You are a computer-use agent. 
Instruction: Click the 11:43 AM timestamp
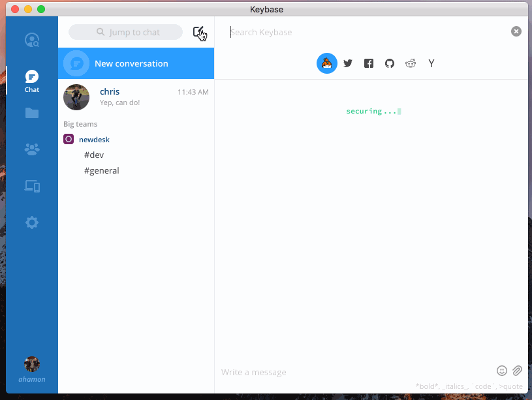tap(193, 92)
